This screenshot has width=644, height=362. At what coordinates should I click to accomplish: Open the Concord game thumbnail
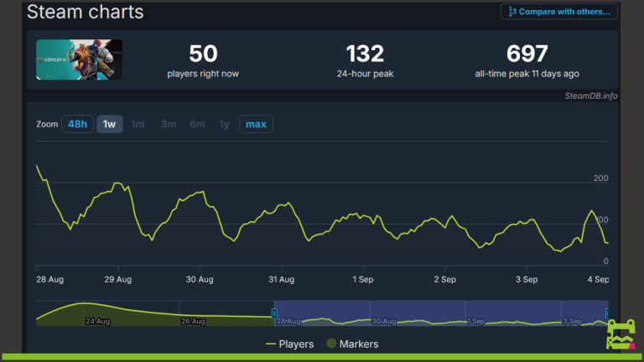pos(79,59)
